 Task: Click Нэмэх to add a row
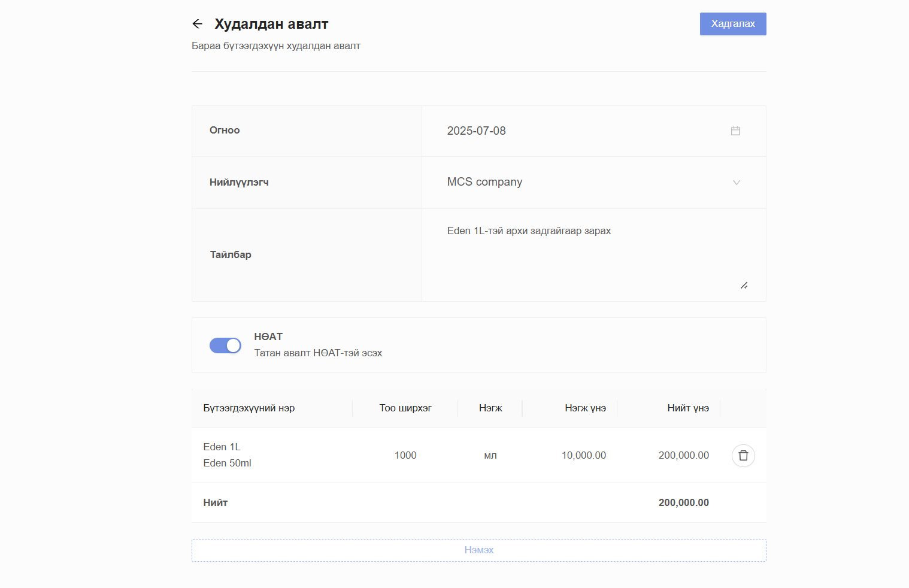point(478,550)
